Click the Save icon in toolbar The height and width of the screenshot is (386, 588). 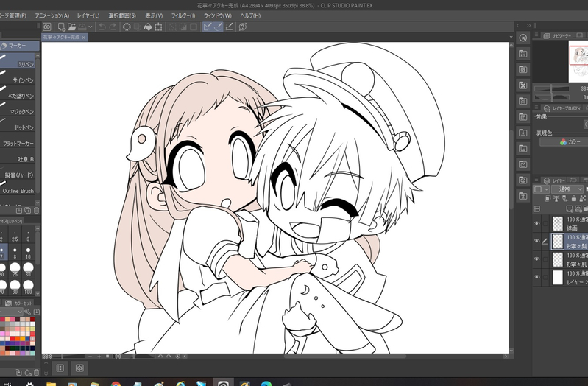pyautogui.click(x=82, y=27)
